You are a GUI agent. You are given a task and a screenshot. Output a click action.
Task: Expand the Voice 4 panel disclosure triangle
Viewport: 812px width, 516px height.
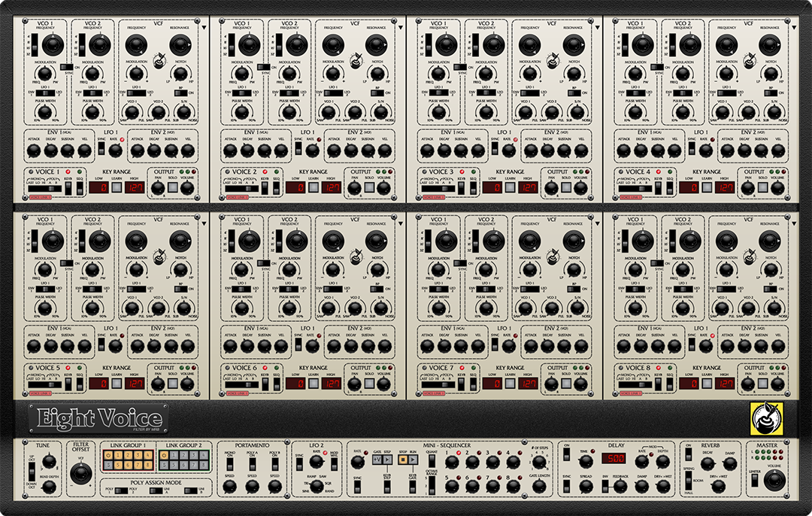(794, 27)
